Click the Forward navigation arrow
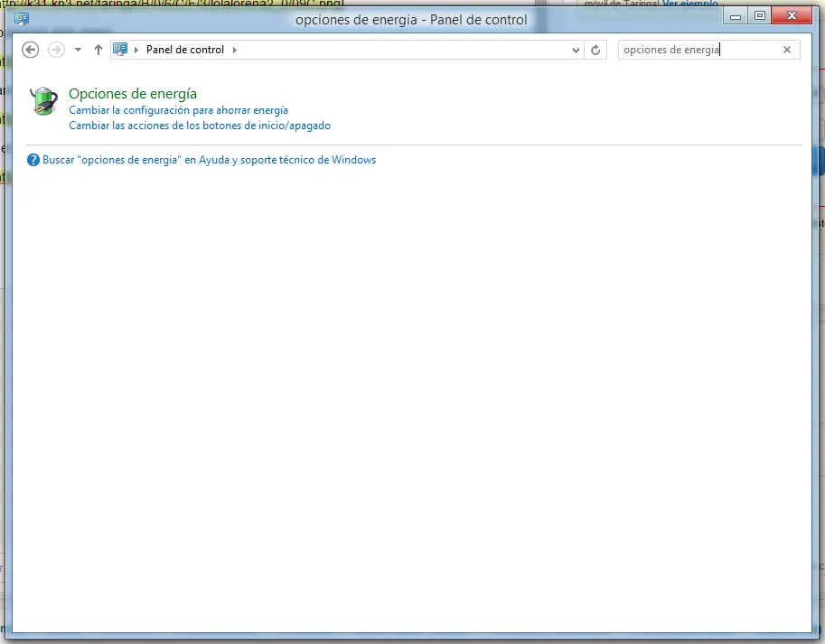825x644 pixels. click(x=56, y=50)
